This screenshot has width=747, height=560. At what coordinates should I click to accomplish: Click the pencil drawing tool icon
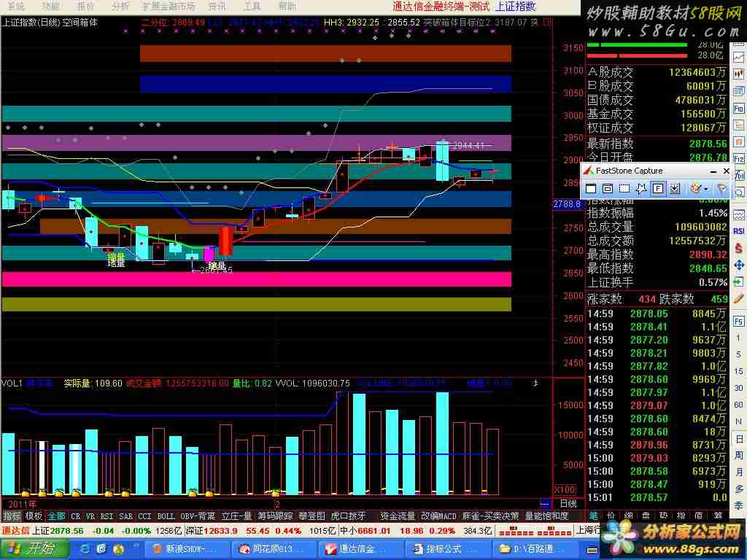(x=738, y=299)
